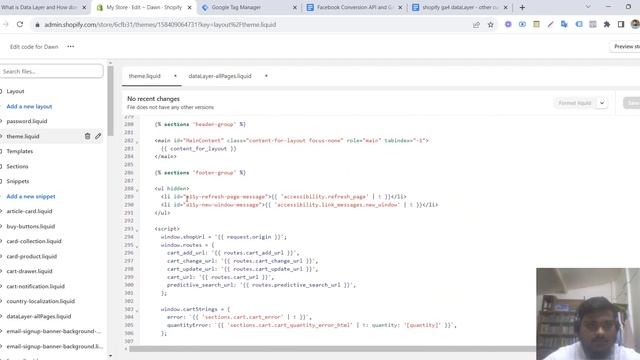Click Add a new snippet link
The width and height of the screenshot is (640, 360).
pos(31,196)
